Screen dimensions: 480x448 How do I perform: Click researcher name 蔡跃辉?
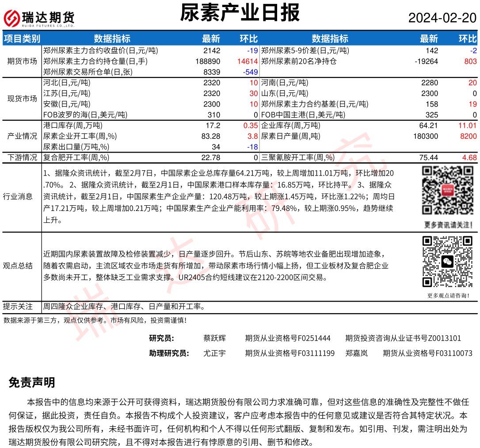214,338
